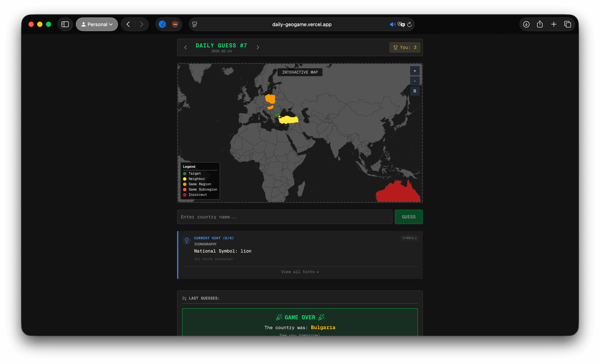Image resolution: width=600 pixels, height=364 pixels.
Task: Open the Downloads panel in the toolbar
Action: click(526, 24)
